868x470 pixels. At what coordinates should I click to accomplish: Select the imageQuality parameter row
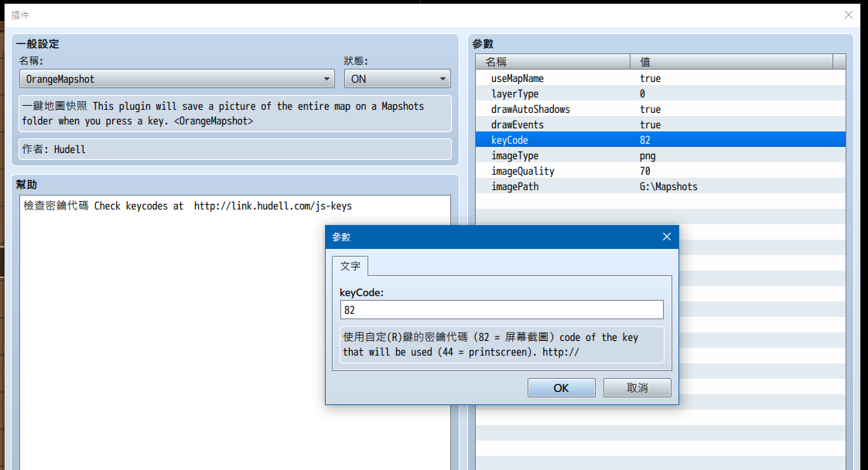coord(661,172)
